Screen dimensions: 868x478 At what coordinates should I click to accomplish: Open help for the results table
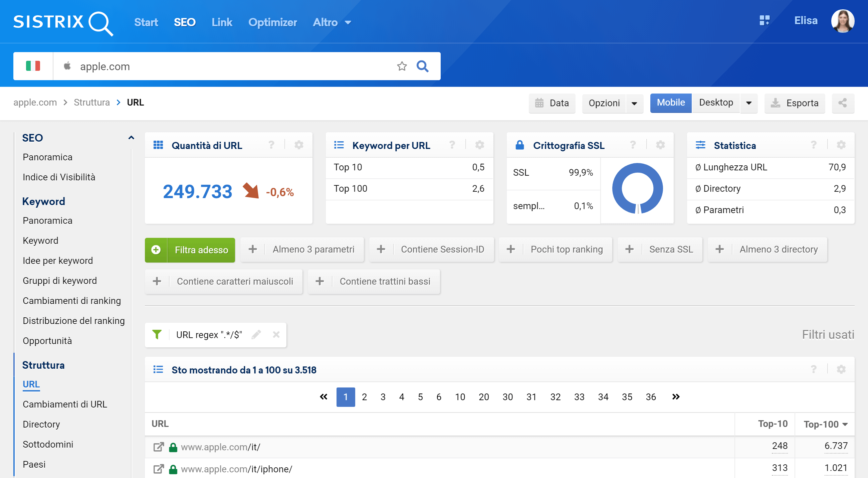(814, 369)
